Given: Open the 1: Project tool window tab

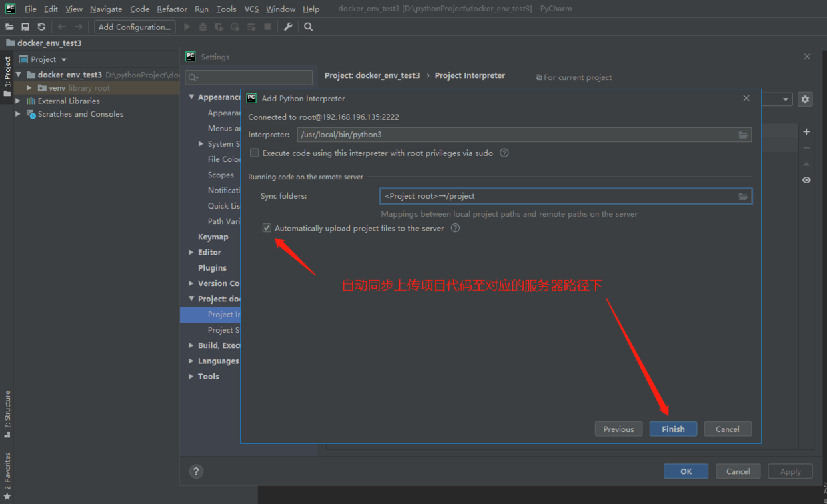Looking at the screenshot, I should 7,76.
